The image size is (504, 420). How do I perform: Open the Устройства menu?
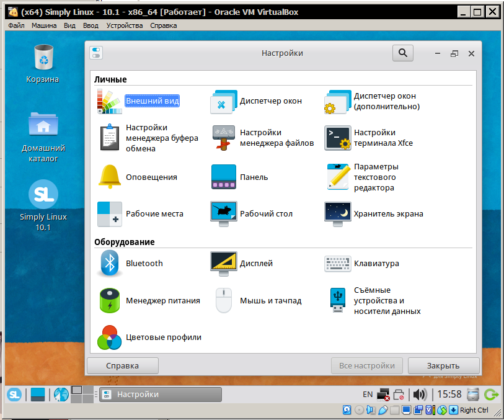(x=125, y=25)
